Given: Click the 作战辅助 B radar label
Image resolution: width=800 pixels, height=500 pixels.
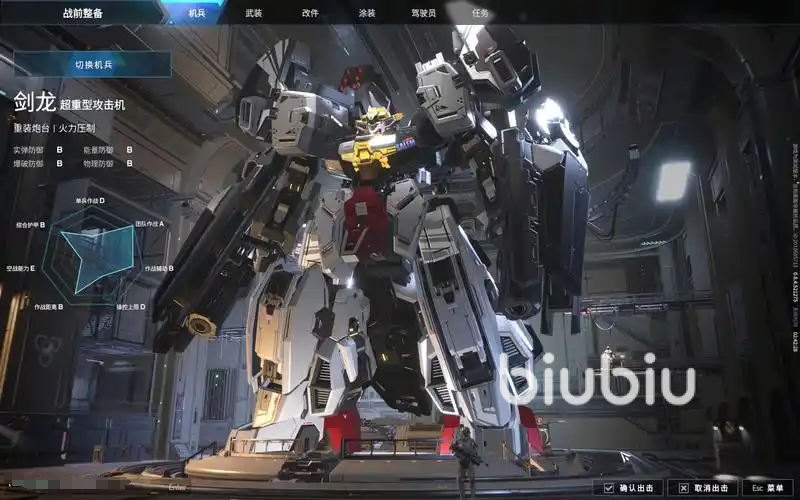Looking at the screenshot, I should click(157, 268).
